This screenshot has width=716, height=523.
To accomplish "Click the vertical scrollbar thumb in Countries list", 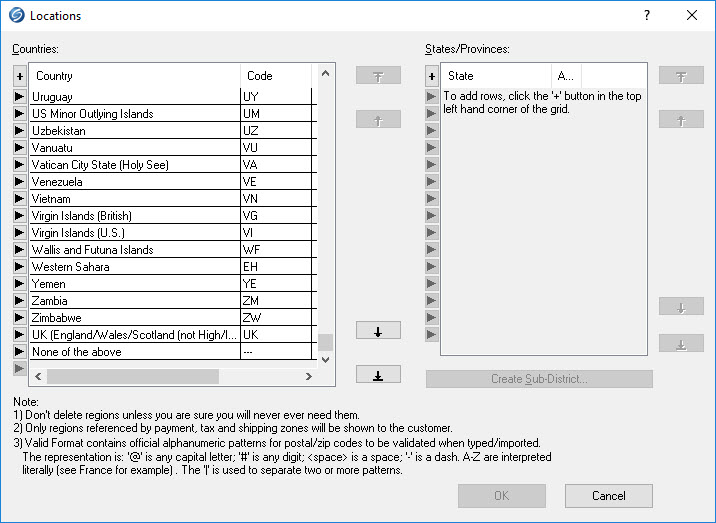I will tap(325, 343).
